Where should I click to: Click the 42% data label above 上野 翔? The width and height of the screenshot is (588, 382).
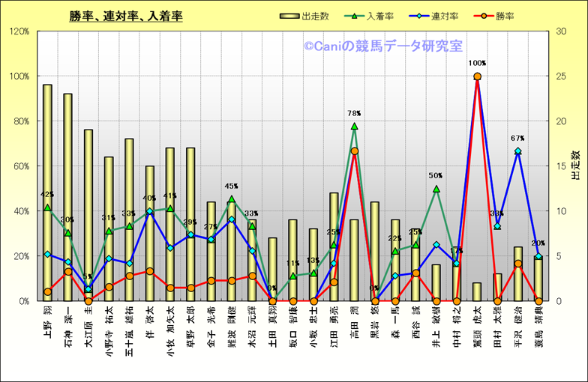(x=46, y=195)
